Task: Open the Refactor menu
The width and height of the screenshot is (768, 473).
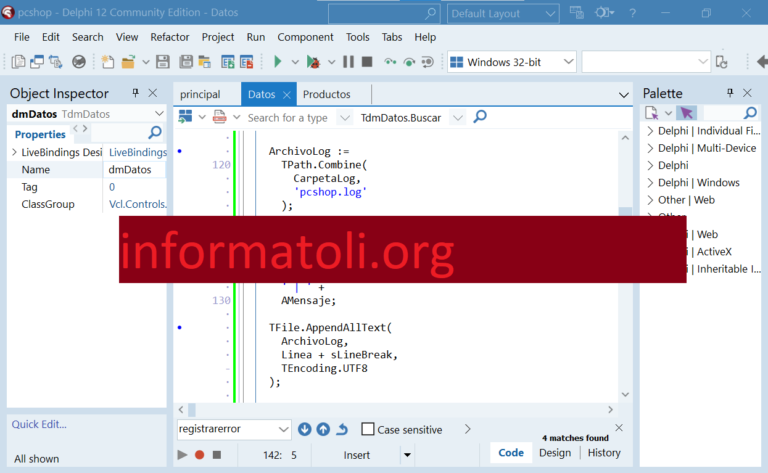Action: click(x=169, y=37)
